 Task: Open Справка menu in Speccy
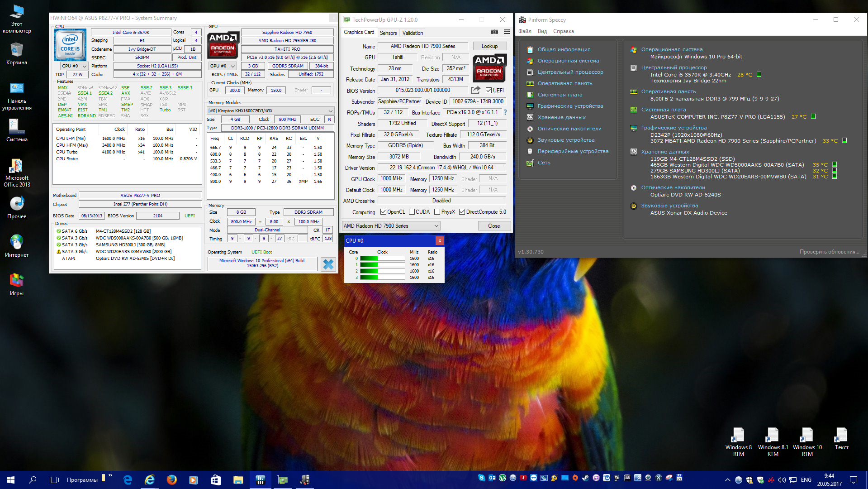pos(563,31)
